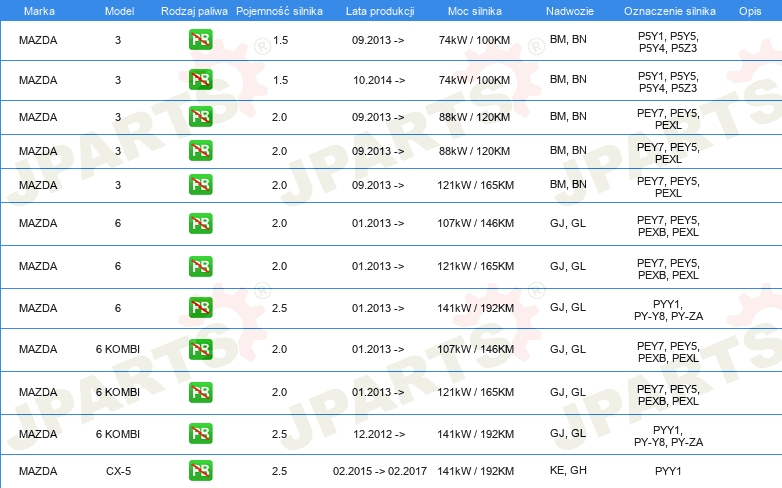The height and width of the screenshot is (488, 782).
Task: Click petrol fuel icon in CX-5 row
Action: [x=200, y=471]
